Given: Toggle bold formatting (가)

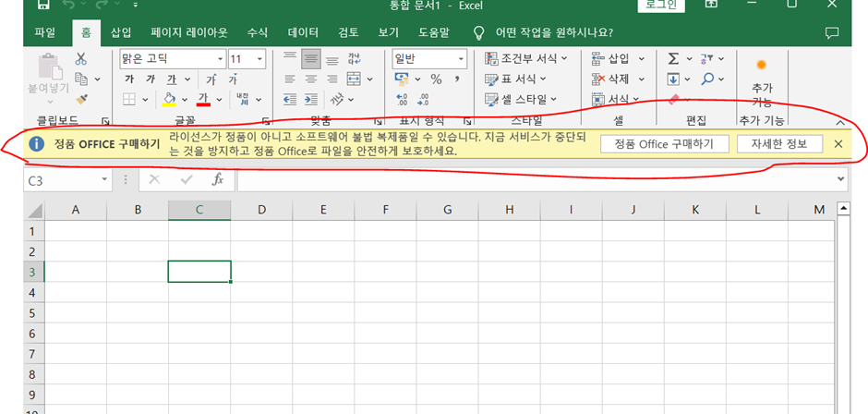Looking at the screenshot, I should point(129,79).
